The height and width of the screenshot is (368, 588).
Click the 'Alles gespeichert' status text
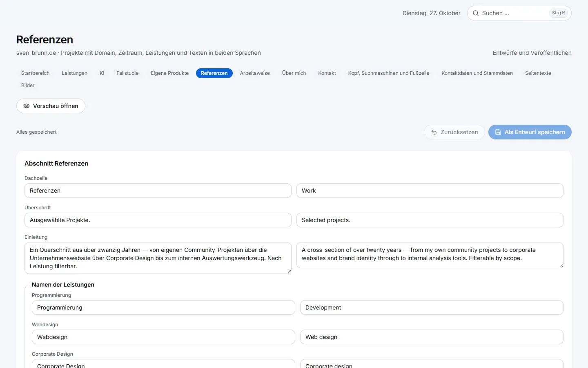[36, 132]
